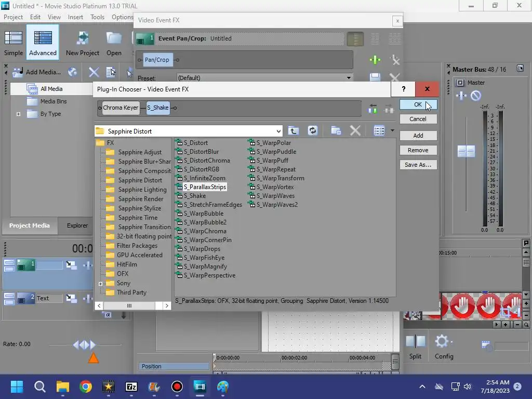The image size is (532, 399).
Task: Open the Sapphire Distort folder dropdown
Action: (x=278, y=131)
